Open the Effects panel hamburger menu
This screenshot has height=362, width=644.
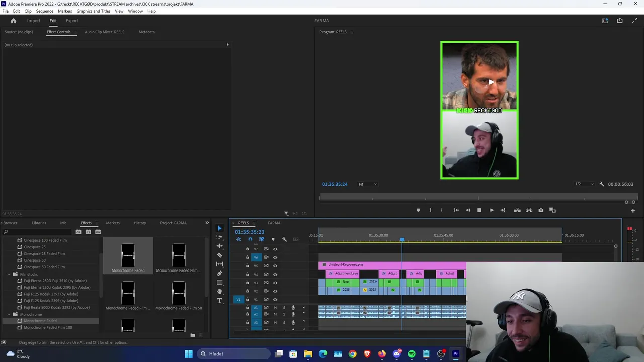click(97, 223)
